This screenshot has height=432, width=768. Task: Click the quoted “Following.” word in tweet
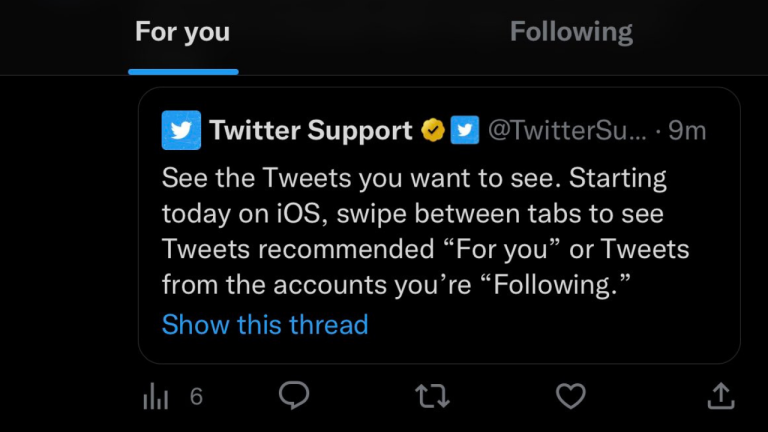556,285
